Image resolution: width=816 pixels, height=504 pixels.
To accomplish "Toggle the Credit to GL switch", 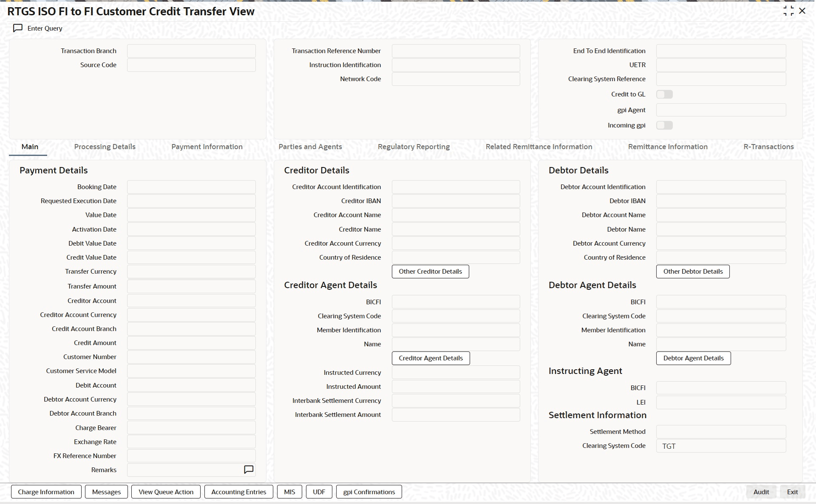I will pyautogui.click(x=664, y=94).
